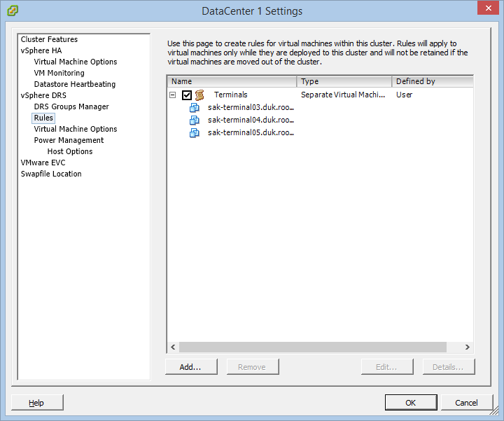Sort rules by the Name column header
The width and height of the screenshot is (504, 421).
[x=232, y=81]
